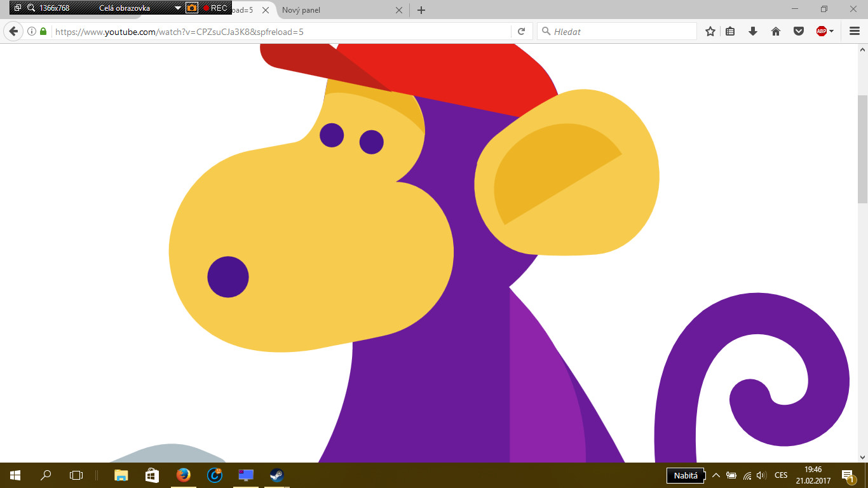Take a screenshot with the orange camera icon
This screenshot has width=868, height=488.
tap(192, 8)
